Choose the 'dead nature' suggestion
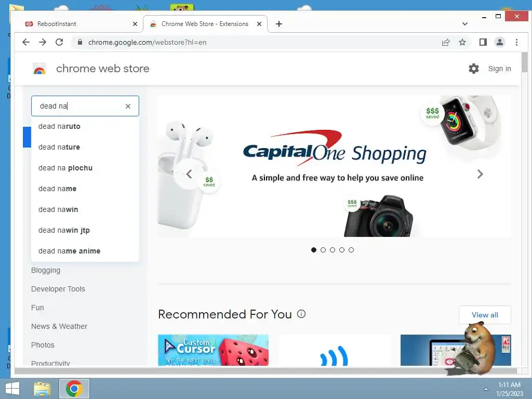Image resolution: width=532 pixels, height=399 pixels. [x=85, y=147]
